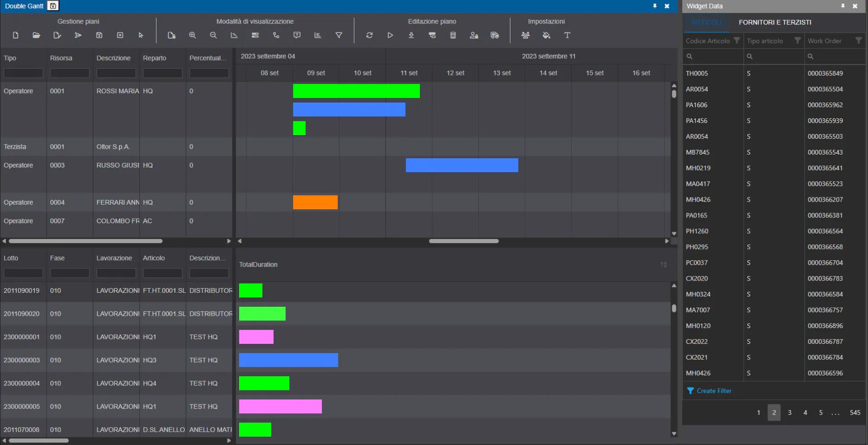Zoom in on the Gantt chart

(x=192, y=35)
